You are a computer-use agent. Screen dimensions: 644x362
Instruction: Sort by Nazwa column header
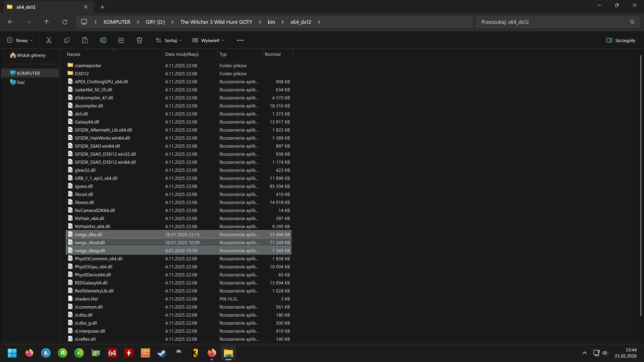coord(113,54)
